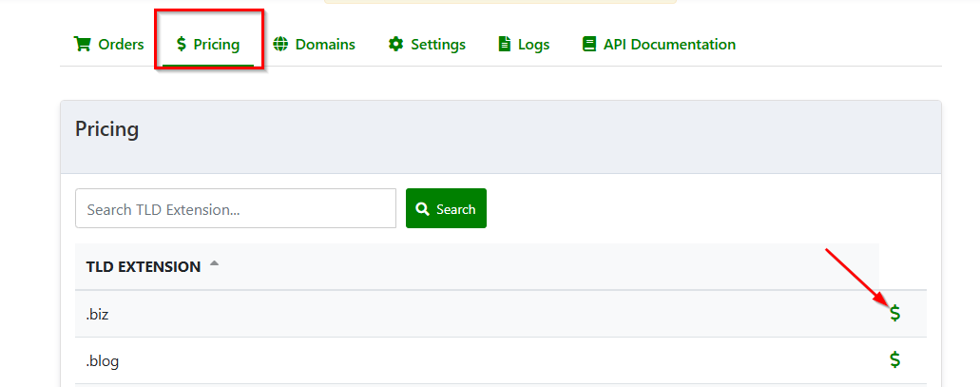Click the green Search button
This screenshot has width=980, height=387.
(x=446, y=208)
